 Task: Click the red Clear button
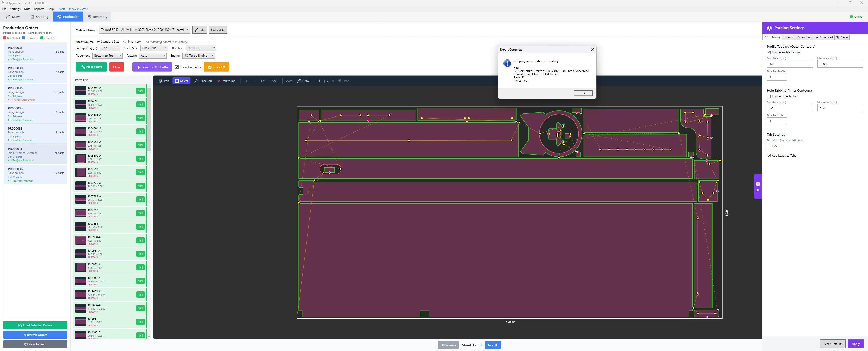coord(117,67)
